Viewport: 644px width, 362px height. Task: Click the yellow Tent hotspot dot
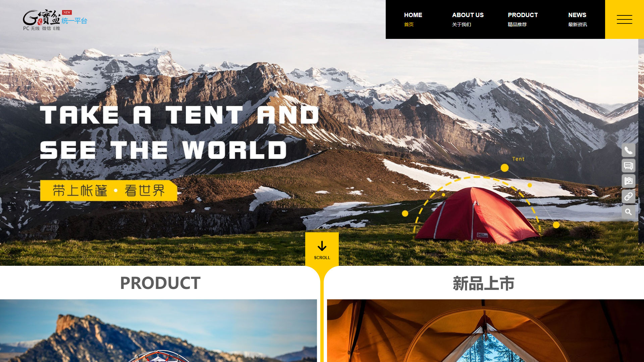click(504, 168)
